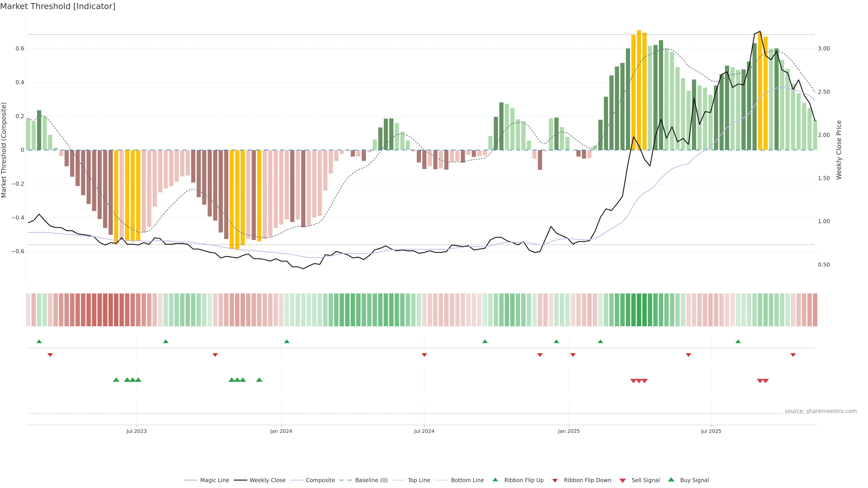Click the Weekly Close Price axis title

839,150
